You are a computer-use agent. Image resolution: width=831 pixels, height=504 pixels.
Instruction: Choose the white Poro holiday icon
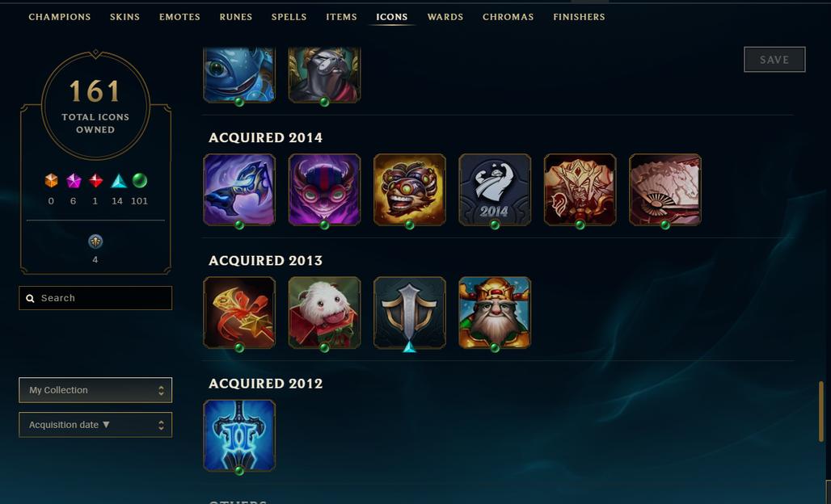(x=324, y=313)
